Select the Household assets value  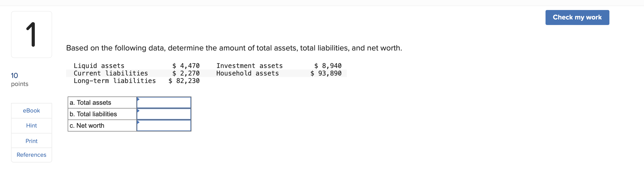click(326, 73)
